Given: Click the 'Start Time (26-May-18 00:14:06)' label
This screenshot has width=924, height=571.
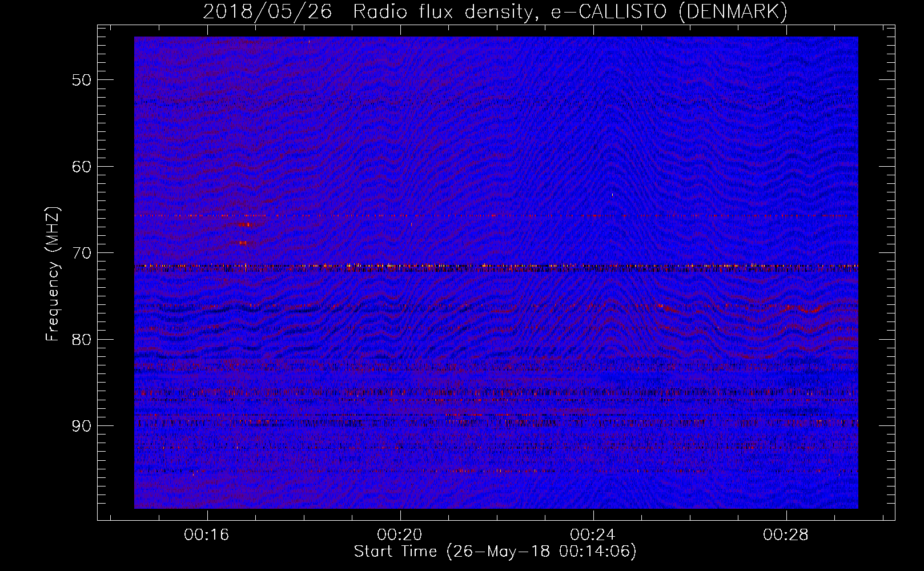Looking at the screenshot, I should point(495,551).
